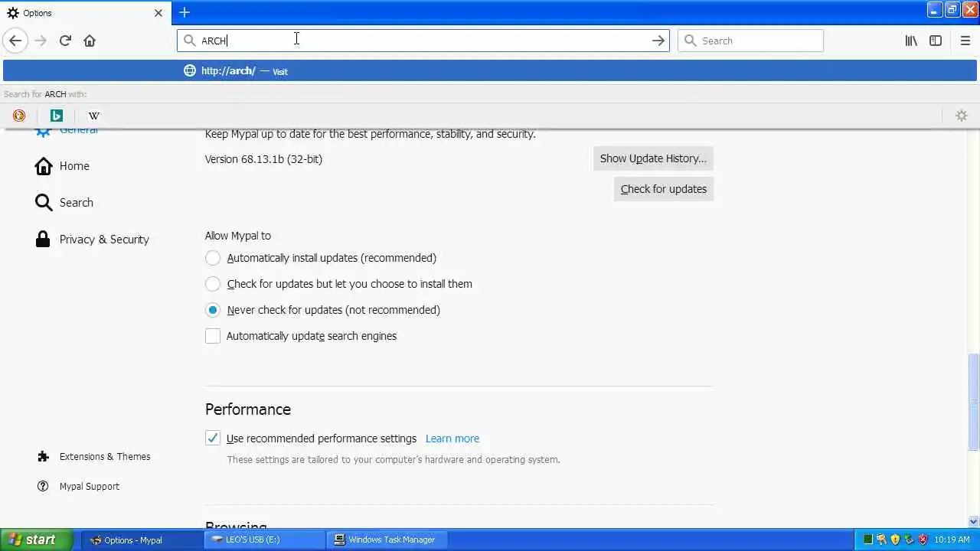Select the Options tab
Image resolution: width=980 pixels, height=551 pixels.
85,13
